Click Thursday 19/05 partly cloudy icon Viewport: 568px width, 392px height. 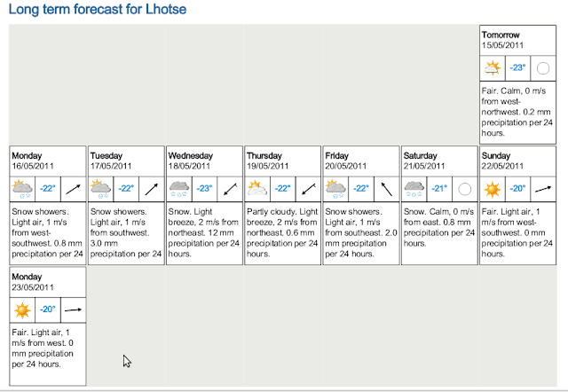tap(256, 188)
